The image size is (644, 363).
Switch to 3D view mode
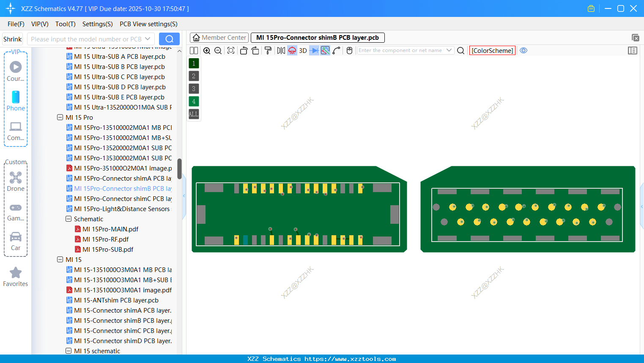click(x=303, y=50)
